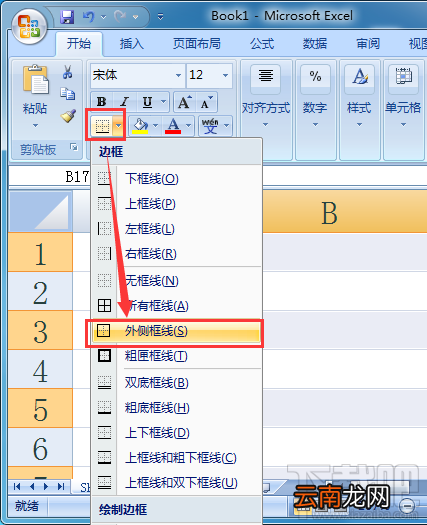Decrease font size with the shrink font button
The height and width of the screenshot is (525, 427).
(x=206, y=102)
